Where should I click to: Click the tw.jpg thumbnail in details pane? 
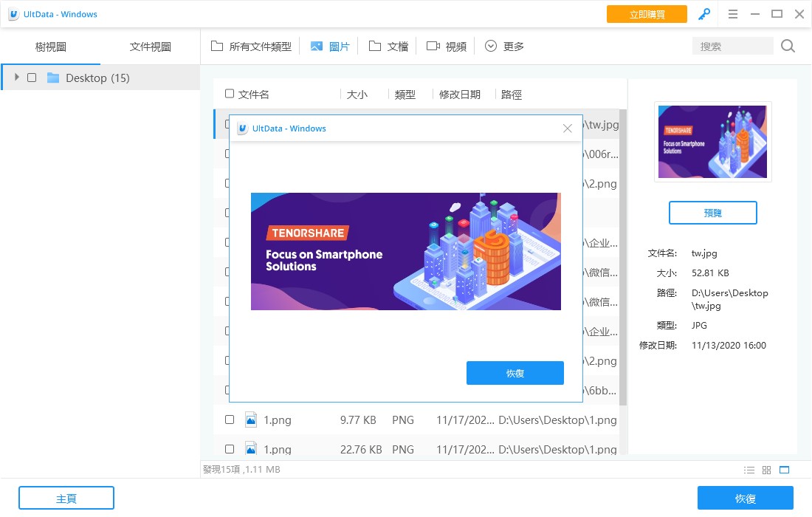pos(712,142)
